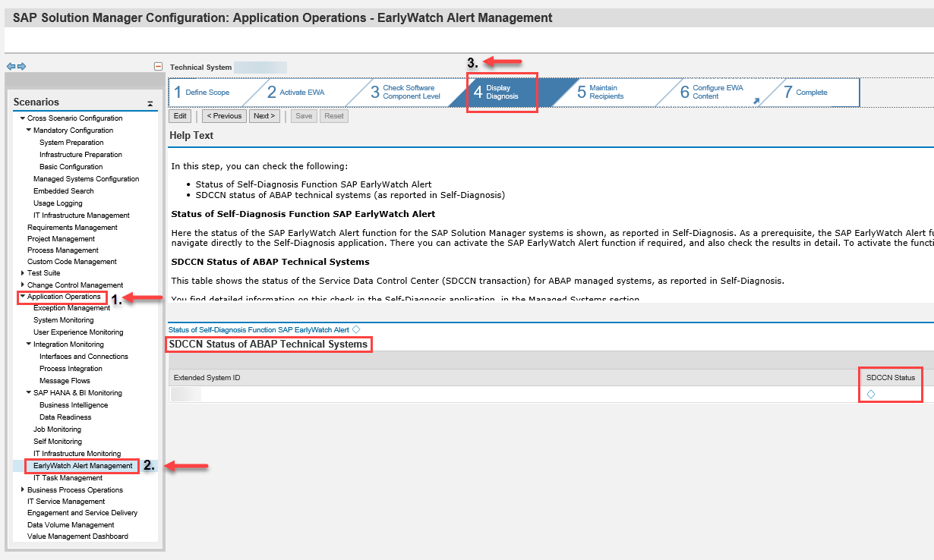Go to step 6 Configure EWA Content
Viewport: 934px width, 560px height.
(712, 93)
